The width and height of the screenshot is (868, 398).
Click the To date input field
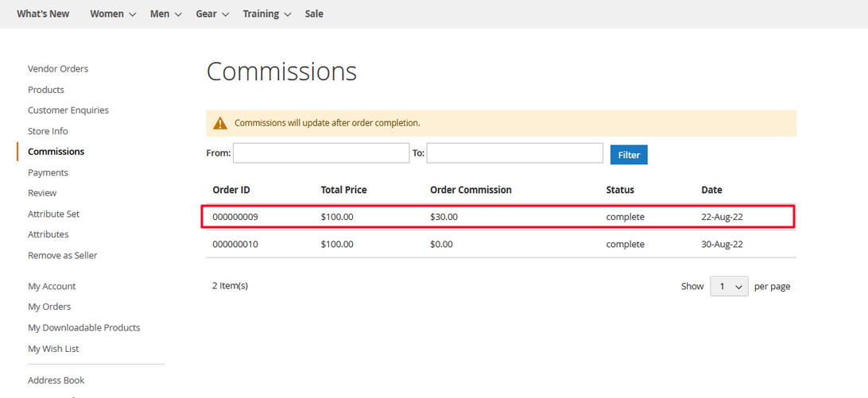[515, 153]
